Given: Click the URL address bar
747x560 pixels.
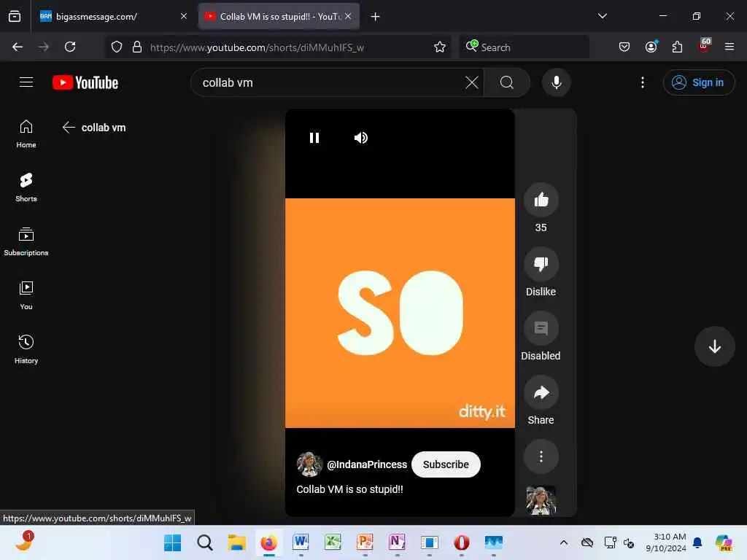Looking at the screenshot, I should [x=286, y=47].
